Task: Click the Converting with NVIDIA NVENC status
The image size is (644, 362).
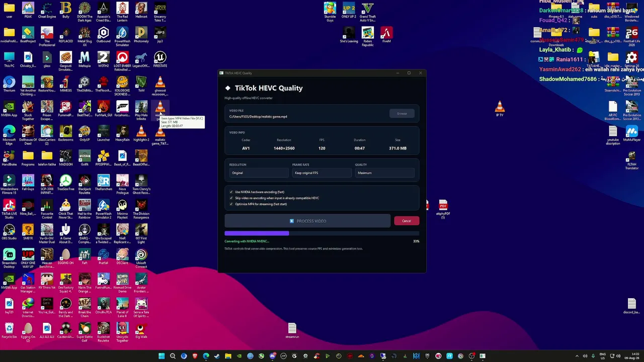Action: click(x=247, y=241)
